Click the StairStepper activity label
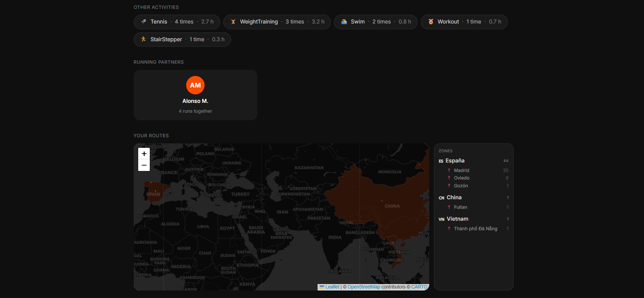Image resolution: width=644 pixels, height=298 pixels. (166, 40)
